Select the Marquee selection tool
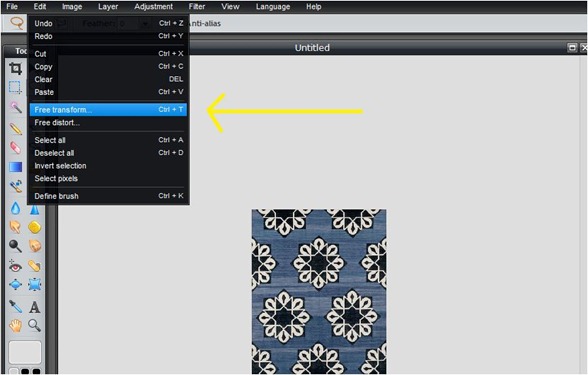This screenshot has height=375, width=588. pyautogui.click(x=15, y=87)
